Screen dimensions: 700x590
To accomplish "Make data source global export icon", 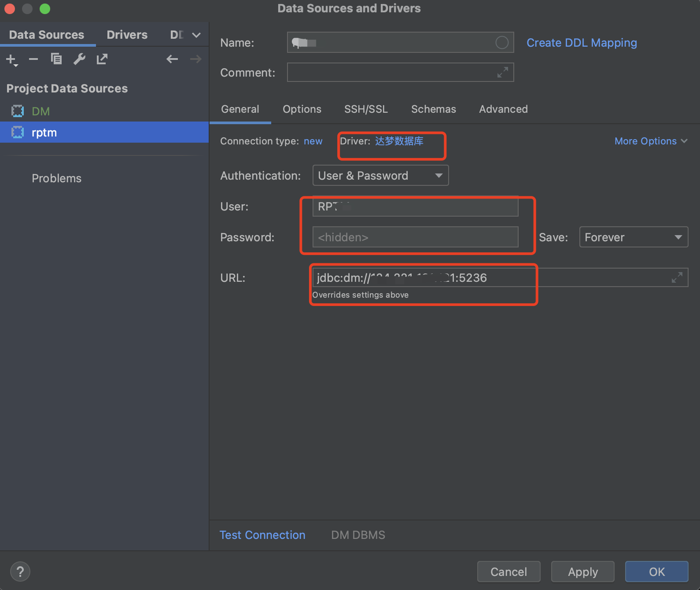I will pos(102,59).
